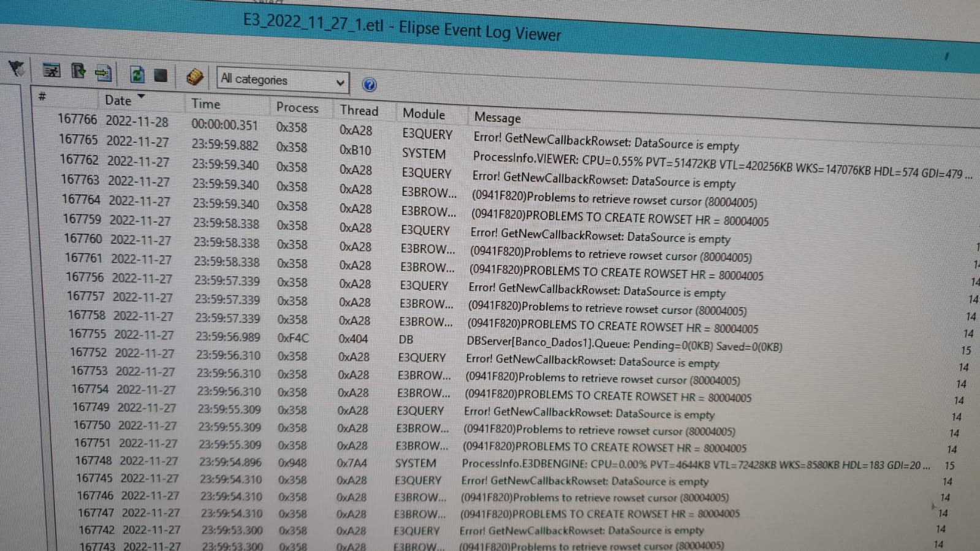Click the SYSTEM module in row 167765
980x551 pixels.
[x=424, y=153]
